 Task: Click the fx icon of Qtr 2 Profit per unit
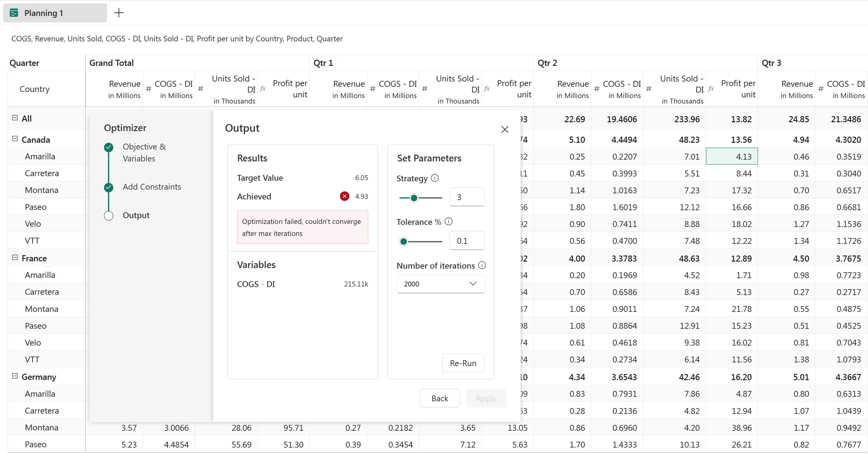711,89
